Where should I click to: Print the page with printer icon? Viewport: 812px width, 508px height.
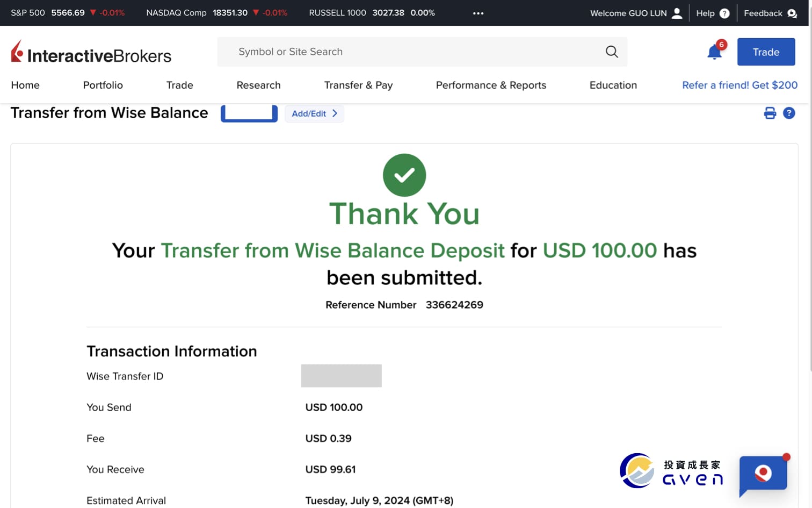770,113
